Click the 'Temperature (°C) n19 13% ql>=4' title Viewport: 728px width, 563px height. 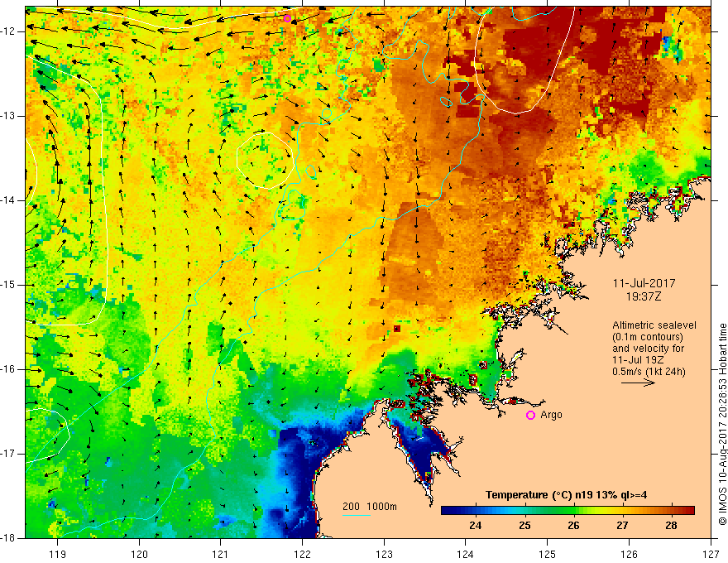567,495
